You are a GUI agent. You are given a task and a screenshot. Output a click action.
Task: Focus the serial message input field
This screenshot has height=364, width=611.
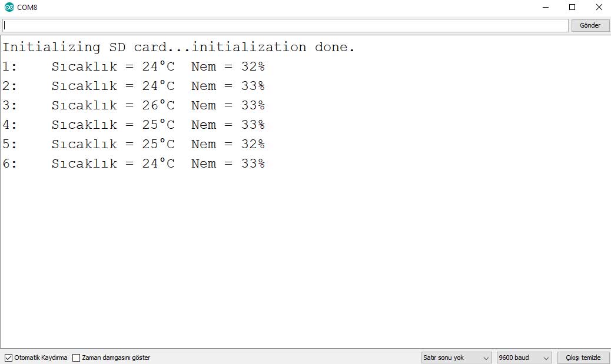click(285, 25)
